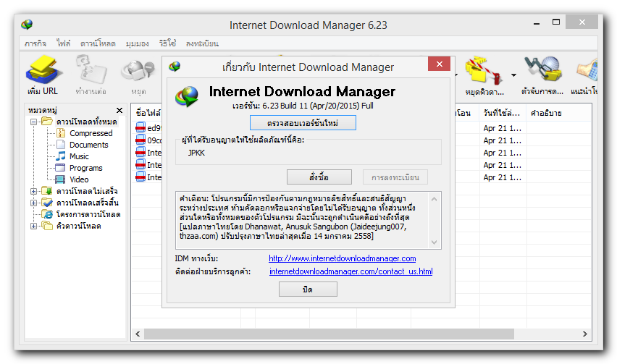Click the download list scroll-left arrow
Viewport: 617px width, 364px height.
(x=138, y=334)
